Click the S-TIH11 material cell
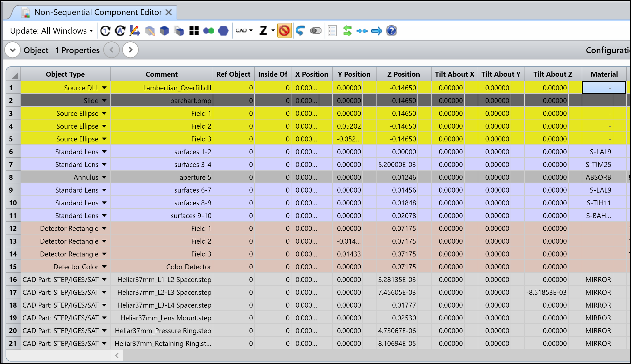631x364 pixels. [x=597, y=203]
